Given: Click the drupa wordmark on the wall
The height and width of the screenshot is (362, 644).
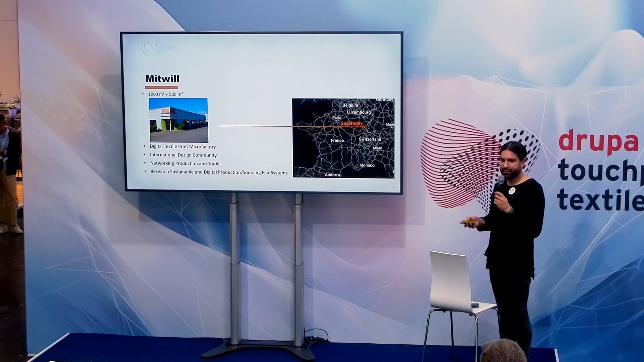Looking at the screenshot, I should pos(599,141).
